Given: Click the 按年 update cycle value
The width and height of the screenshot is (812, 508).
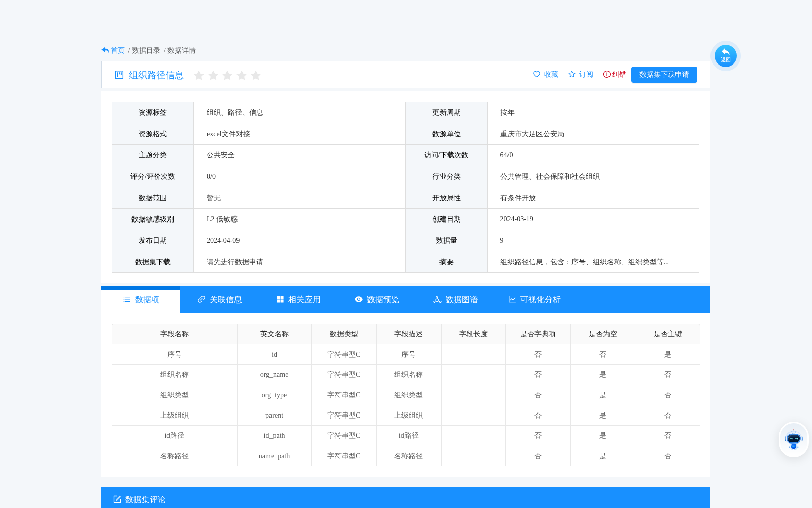Looking at the screenshot, I should [x=507, y=113].
